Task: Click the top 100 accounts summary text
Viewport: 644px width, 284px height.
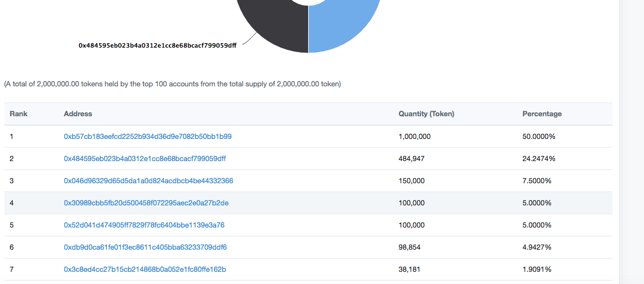Action: 173,84
